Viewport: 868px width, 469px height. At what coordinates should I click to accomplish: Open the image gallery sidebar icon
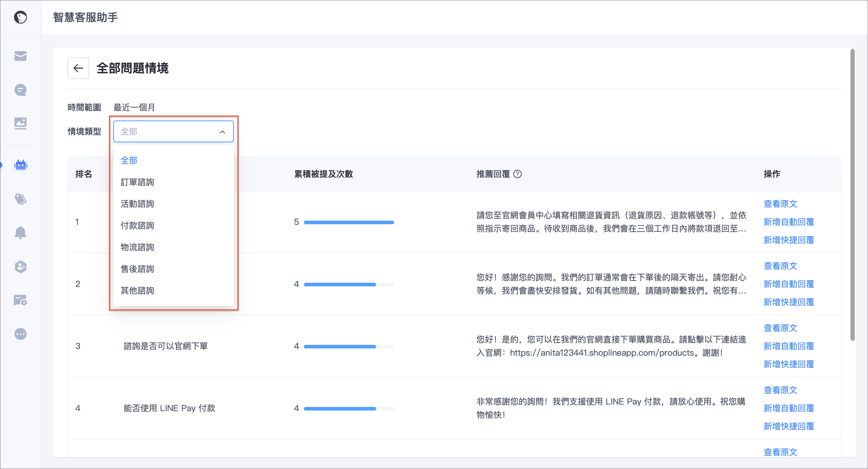pyautogui.click(x=20, y=123)
